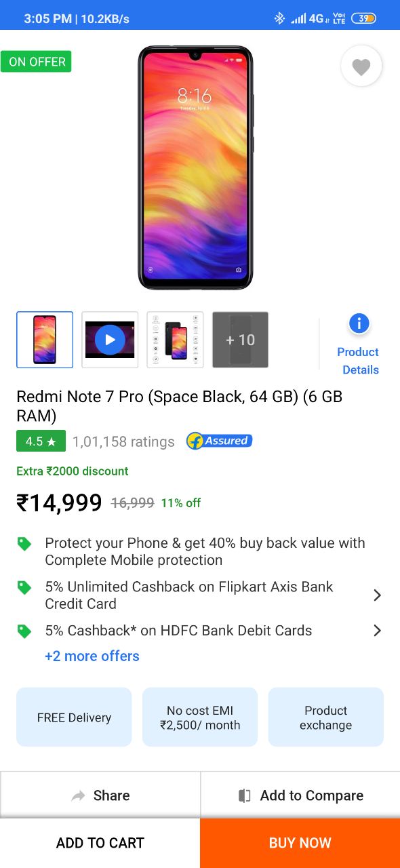Open the Product exchange tile
400x868 pixels.
click(326, 717)
